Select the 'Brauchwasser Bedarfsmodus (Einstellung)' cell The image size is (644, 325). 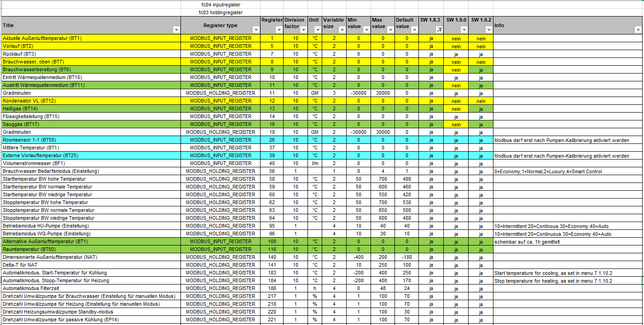coord(91,171)
